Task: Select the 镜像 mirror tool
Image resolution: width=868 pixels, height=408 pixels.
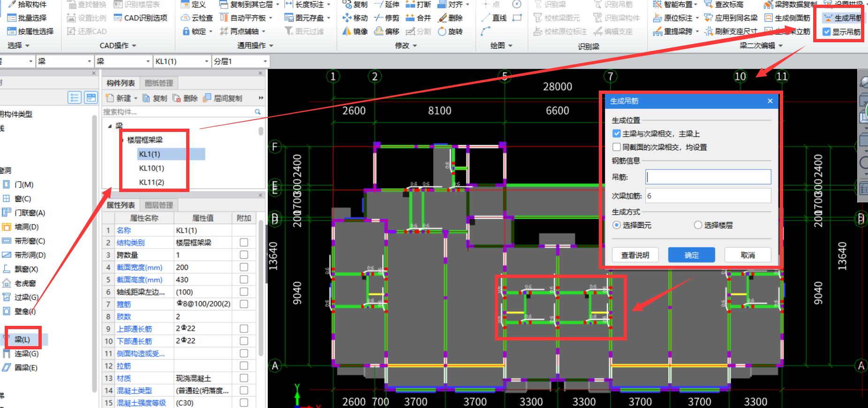Action: [355, 31]
